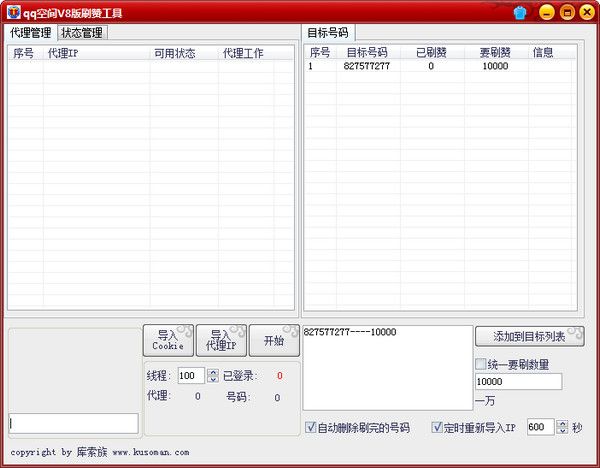Click the 统一要刷数量 field showing 10000
The height and width of the screenshot is (468, 600).
pos(518,382)
